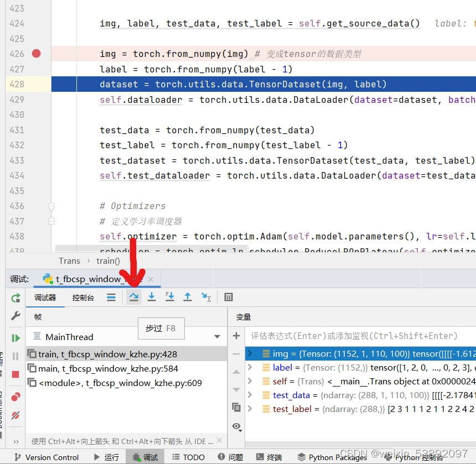The image size is (476, 464).
Task: Click code line 428 dataset assignment
Action: [243, 84]
